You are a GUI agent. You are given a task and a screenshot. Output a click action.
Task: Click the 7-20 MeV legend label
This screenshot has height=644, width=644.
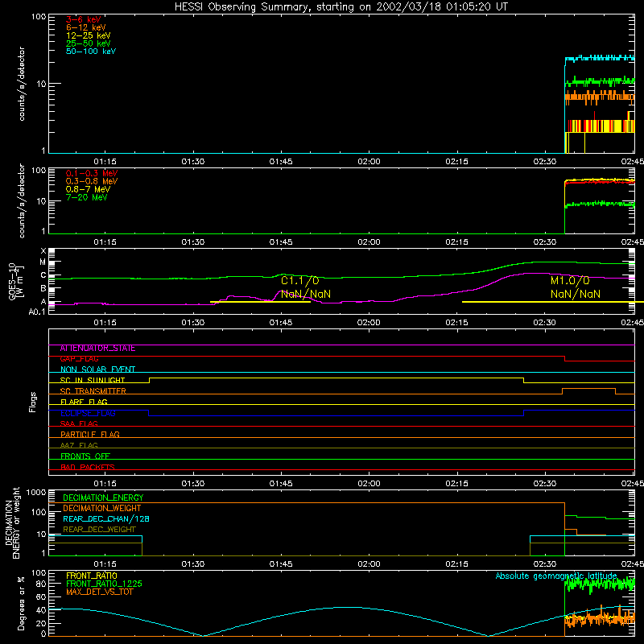pyautogui.click(x=87, y=197)
